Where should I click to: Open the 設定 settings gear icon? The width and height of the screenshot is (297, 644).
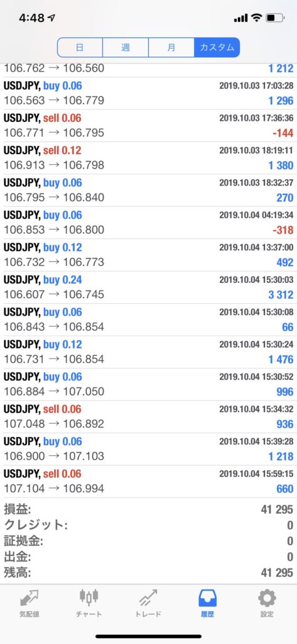coord(267,599)
